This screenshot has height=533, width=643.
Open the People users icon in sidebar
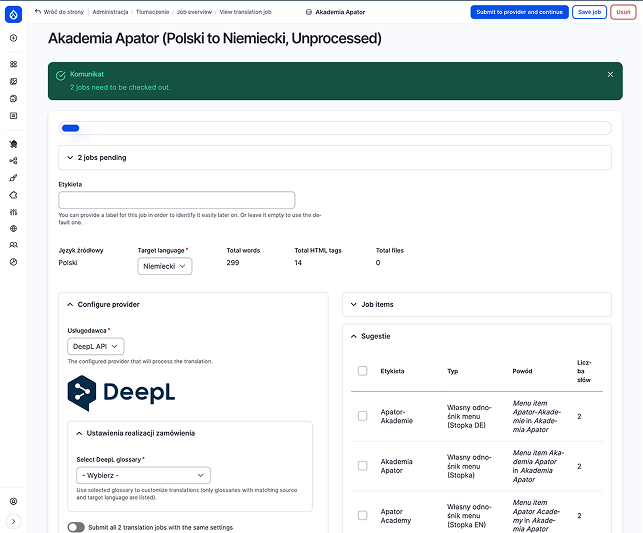14,245
